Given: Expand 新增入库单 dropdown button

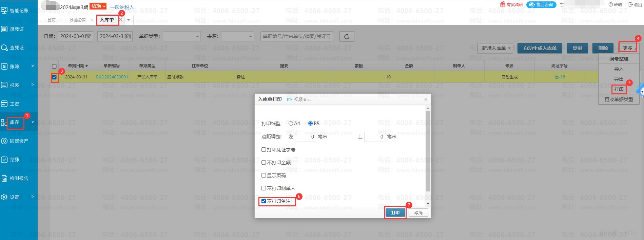Looking at the screenshot, I should pyautogui.click(x=495, y=48).
